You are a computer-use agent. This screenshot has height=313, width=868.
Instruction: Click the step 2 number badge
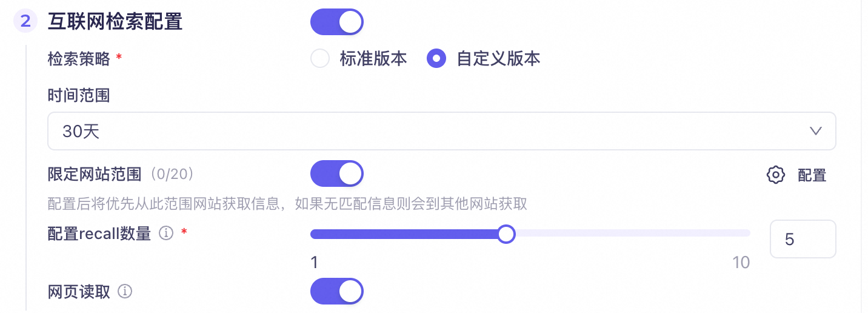pyautogui.click(x=25, y=21)
